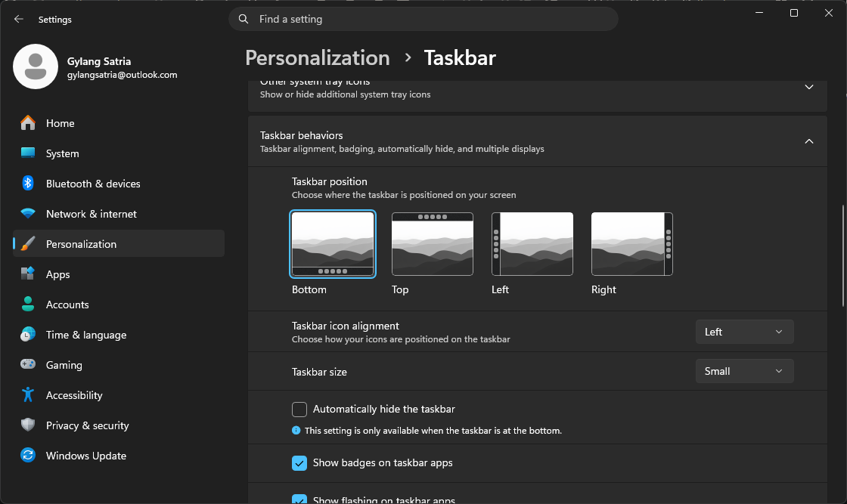This screenshot has width=847, height=504.
Task: Maximize the Settings window
Action: (794, 13)
